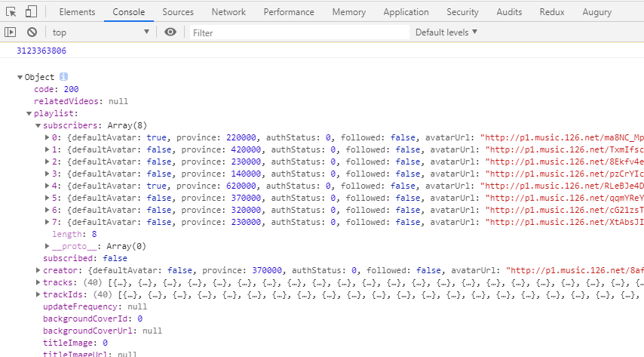
Task: Select the Security tab
Action: (x=462, y=12)
